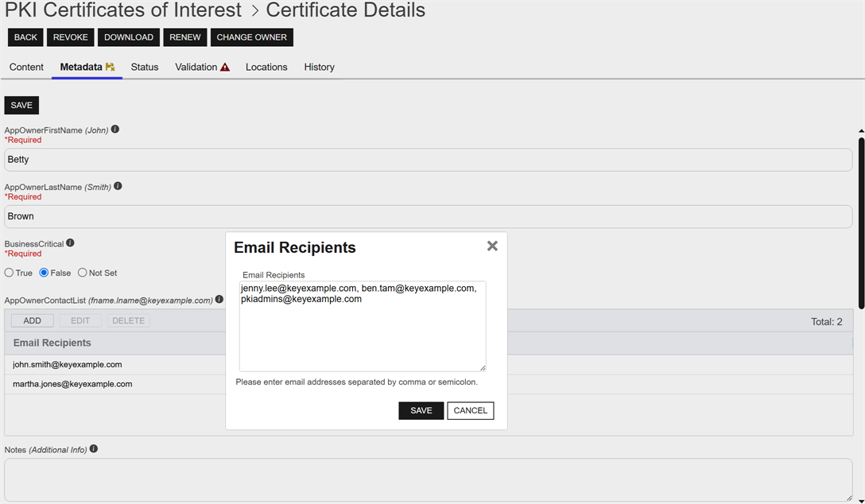This screenshot has height=504, width=865.
Task: Select the True radio button
Action: pyautogui.click(x=10, y=273)
